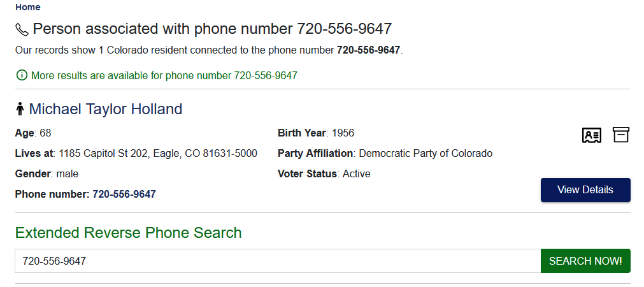Click the archive box icon
This screenshot has height=287, width=644.
point(621,135)
